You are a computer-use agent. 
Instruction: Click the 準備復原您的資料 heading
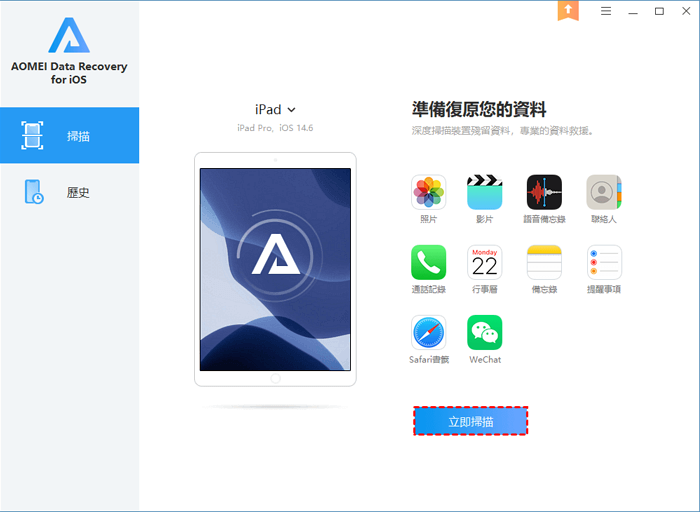click(x=479, y=109)
